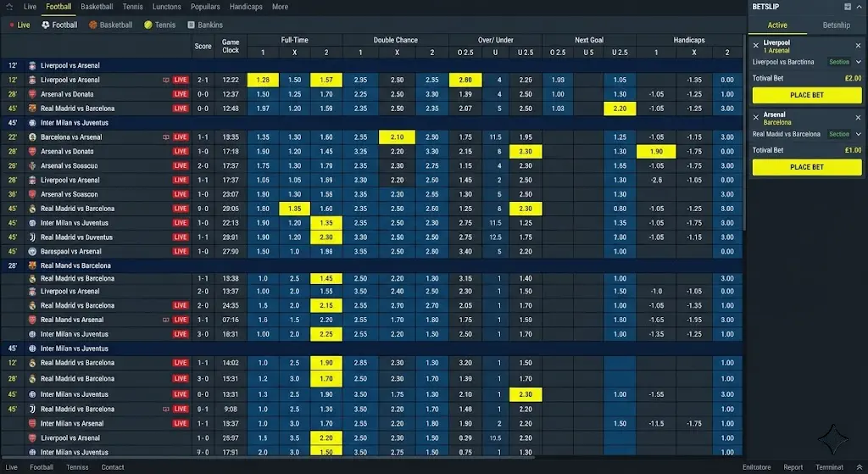
Task: Switch to Handicaps tab in top navigation
Action: (246, 7)
